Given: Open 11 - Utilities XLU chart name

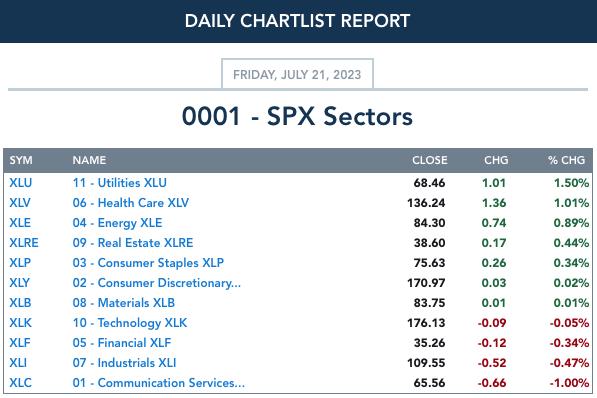Looking at the screenshot, I should tap(120, 183).
